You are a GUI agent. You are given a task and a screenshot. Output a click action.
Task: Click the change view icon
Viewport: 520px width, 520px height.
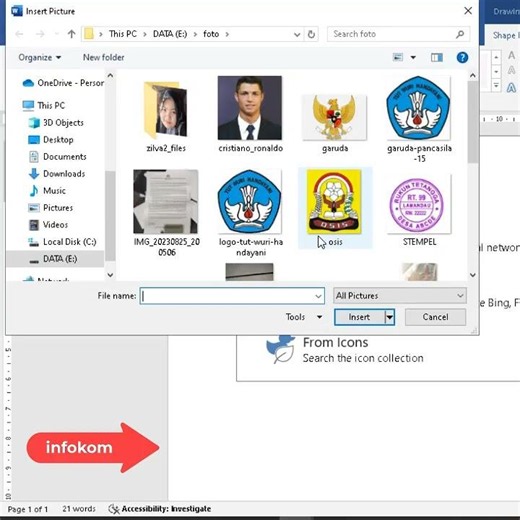(x=398, y=57)
